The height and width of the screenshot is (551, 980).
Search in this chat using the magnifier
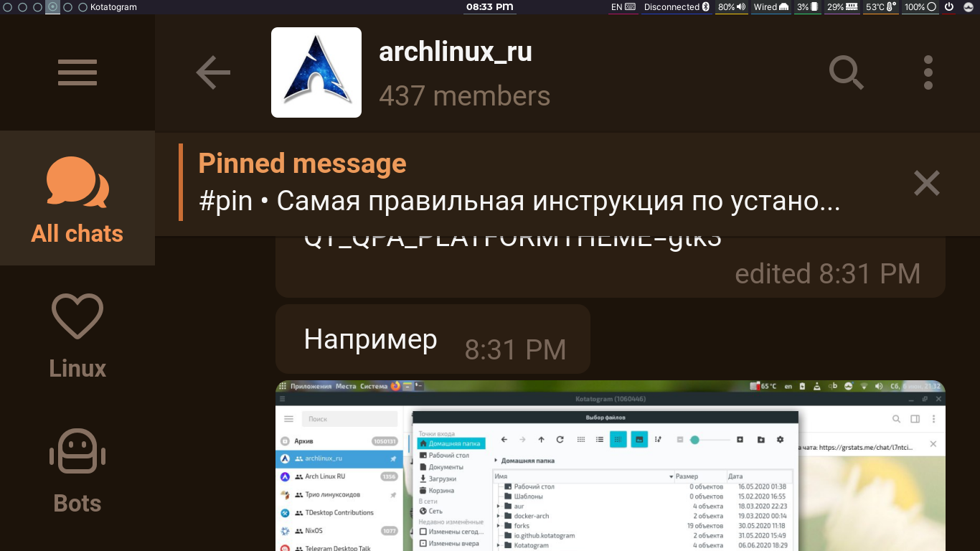pos(847,72)
